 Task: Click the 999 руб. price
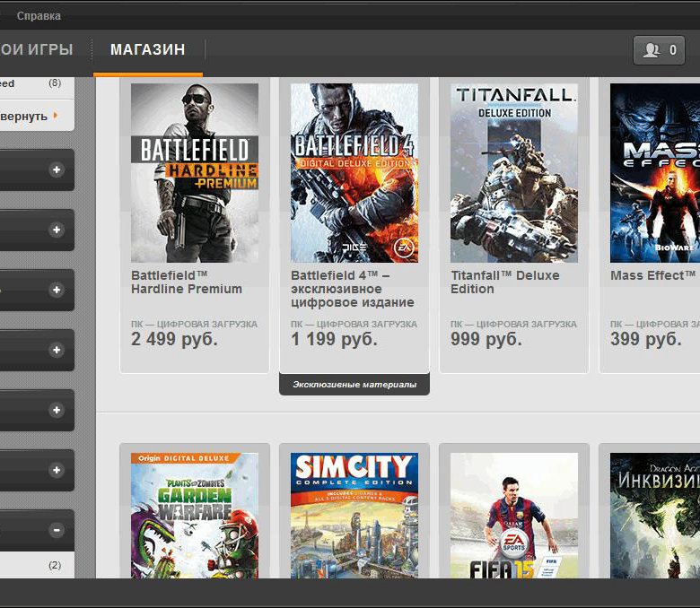coord(486,340)
